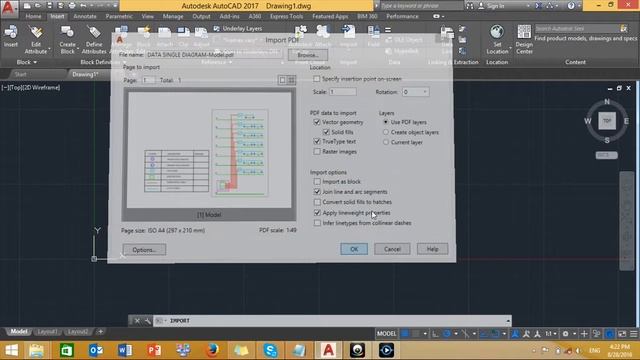This screenshot has width=640, height=360.
Task: Click the Page number input field
Action: (x=148, y=80)
